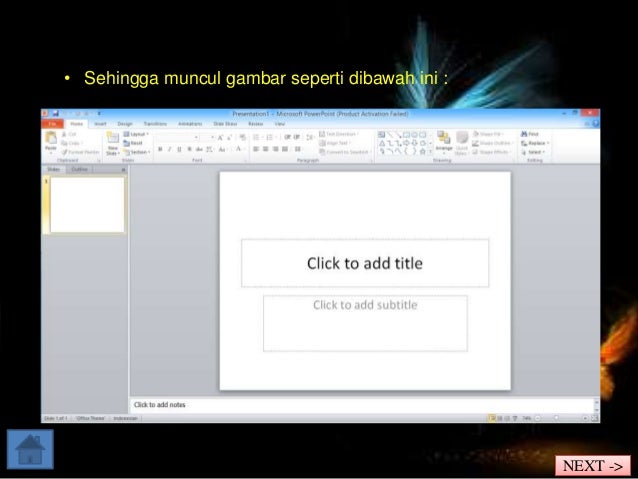
Task: Open the Shape Fill color menu
Action: [x=488, y=134]
